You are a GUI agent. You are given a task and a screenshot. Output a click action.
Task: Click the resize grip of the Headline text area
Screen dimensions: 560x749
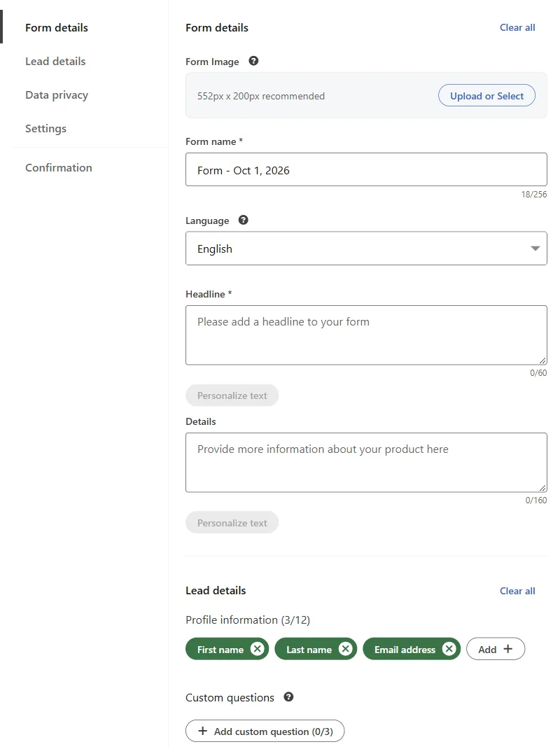coord(542,360)
